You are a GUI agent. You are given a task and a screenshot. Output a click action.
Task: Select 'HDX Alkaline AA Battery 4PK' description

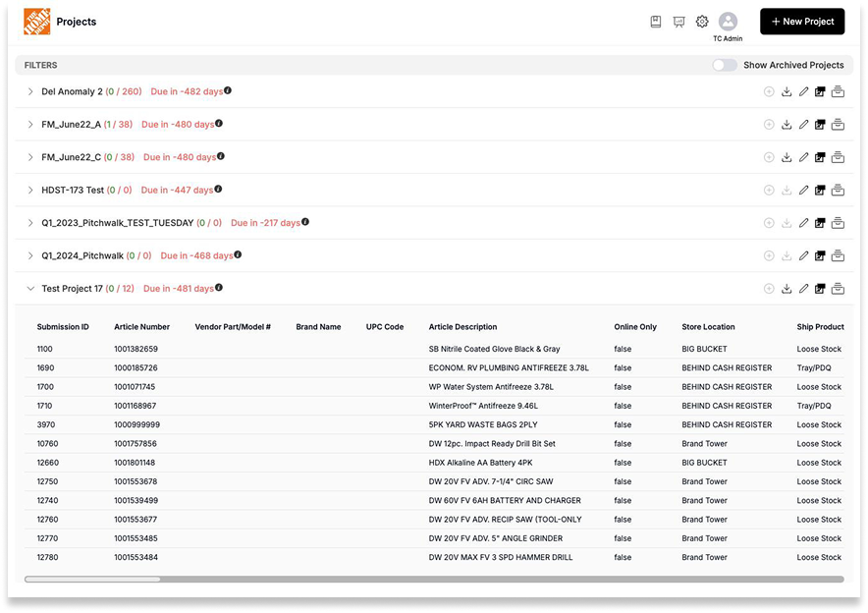pyautogui.click(x=480, y=463)
